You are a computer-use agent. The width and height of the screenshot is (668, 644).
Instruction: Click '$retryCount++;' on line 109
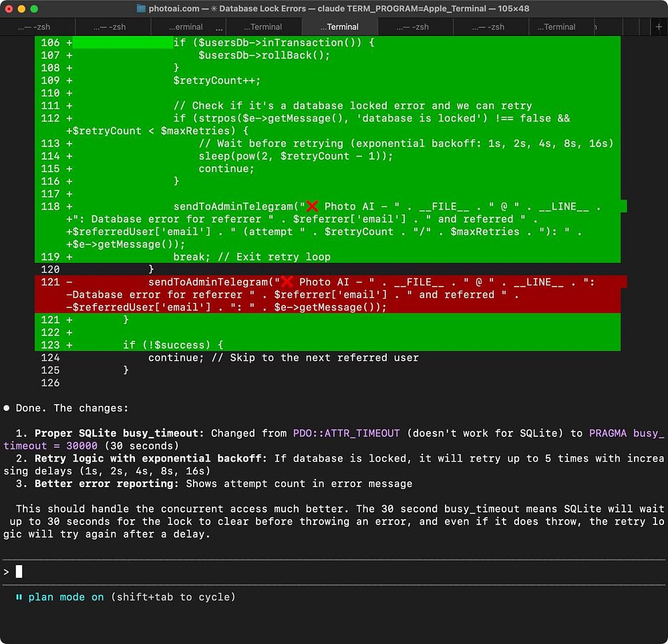217,80
